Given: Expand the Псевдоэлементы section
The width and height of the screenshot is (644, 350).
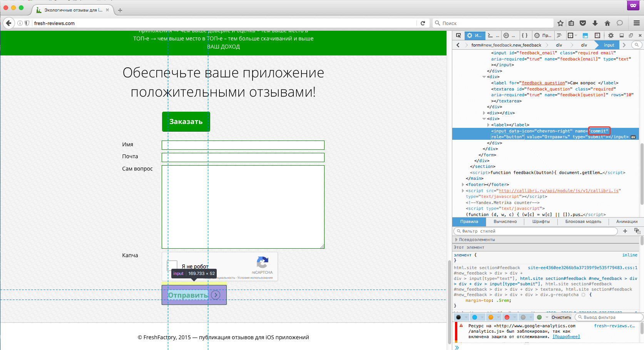Looking at the screenshot, I should 456,239.
